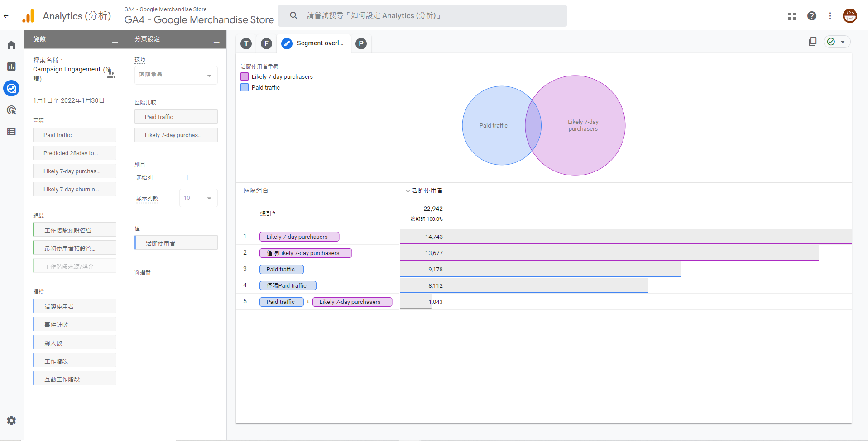Select Likely 7-day purchas... segment in 變數 panel

pyautogui.click(x=75, y=171)
